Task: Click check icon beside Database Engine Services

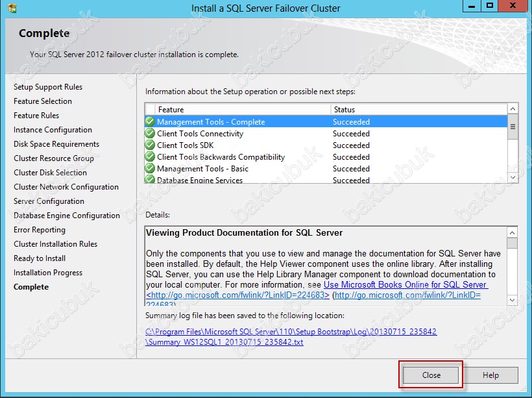Action: pyautogui.click(x=150, y=180)
